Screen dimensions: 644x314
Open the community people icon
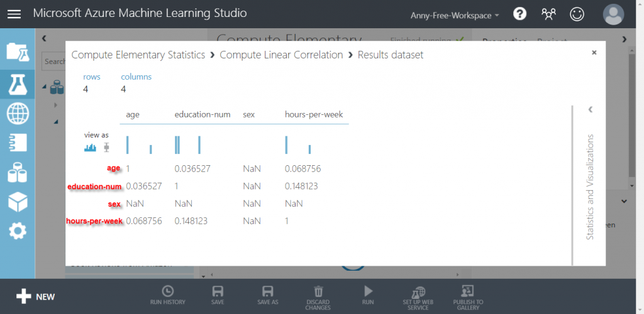[x=548, y=14]
